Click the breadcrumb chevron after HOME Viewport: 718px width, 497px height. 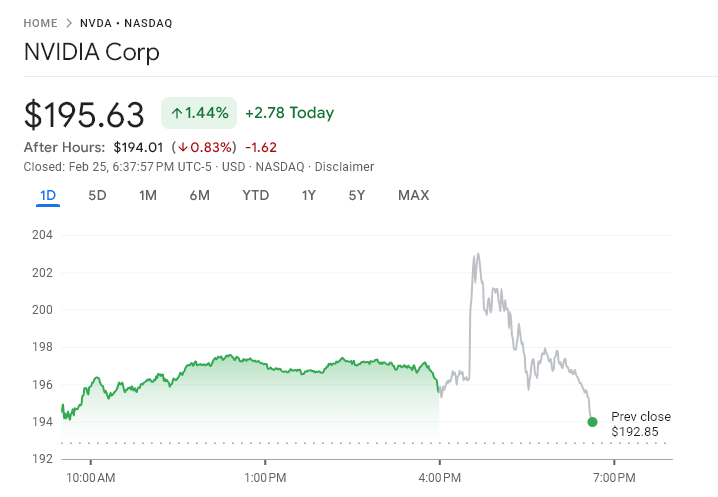[x=68, y=23]
